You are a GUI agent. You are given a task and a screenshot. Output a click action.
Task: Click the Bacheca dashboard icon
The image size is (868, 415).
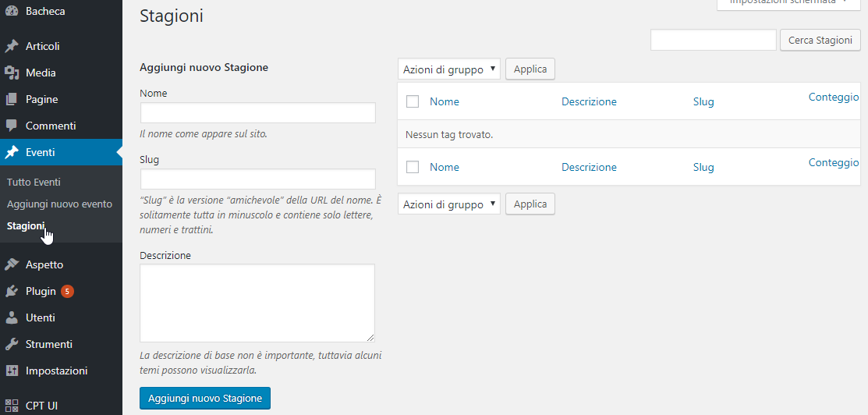[12, 12]
